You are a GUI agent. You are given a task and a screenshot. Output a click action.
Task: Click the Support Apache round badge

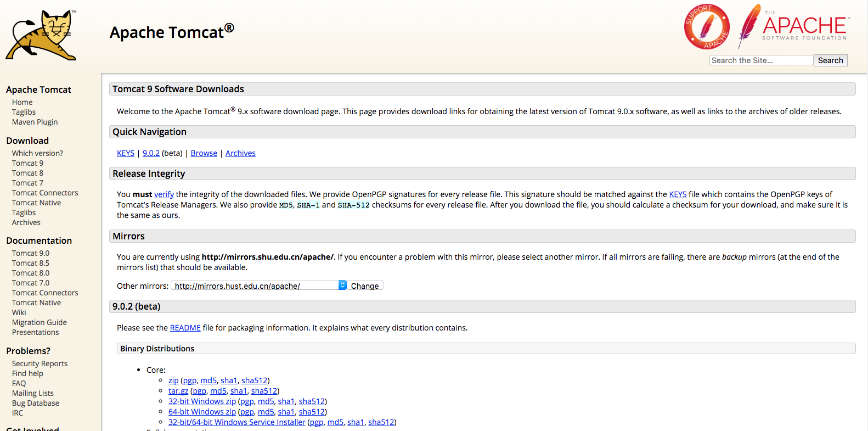(x=707, y=27)
